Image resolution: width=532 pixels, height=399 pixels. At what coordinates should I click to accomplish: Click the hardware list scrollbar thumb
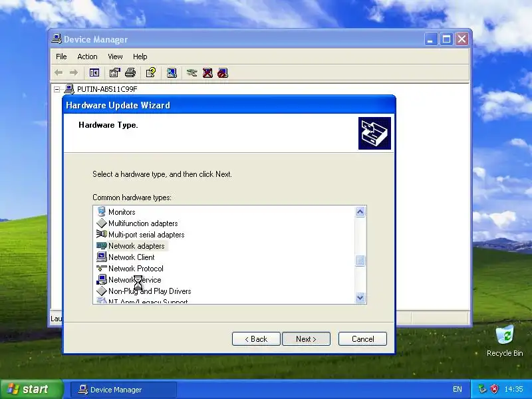point(360,261)
